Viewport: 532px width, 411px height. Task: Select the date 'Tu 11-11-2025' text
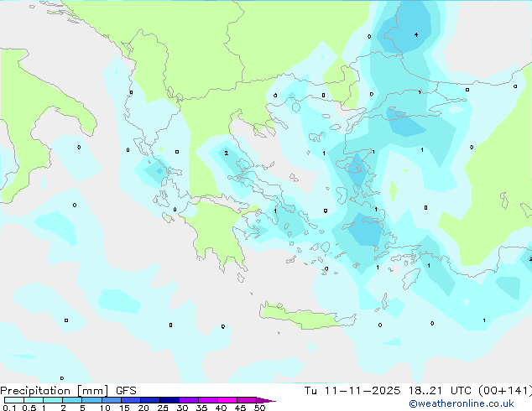click(352, 391)
